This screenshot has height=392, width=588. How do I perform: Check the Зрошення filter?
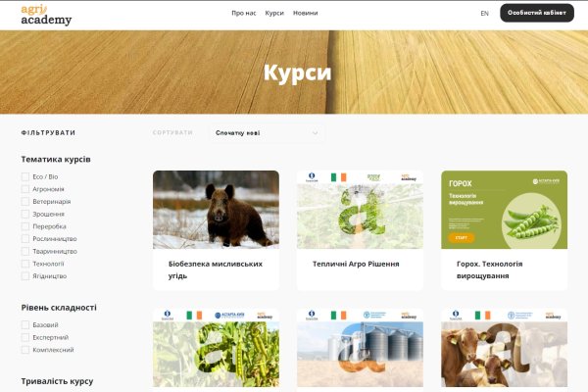(25, 214)
